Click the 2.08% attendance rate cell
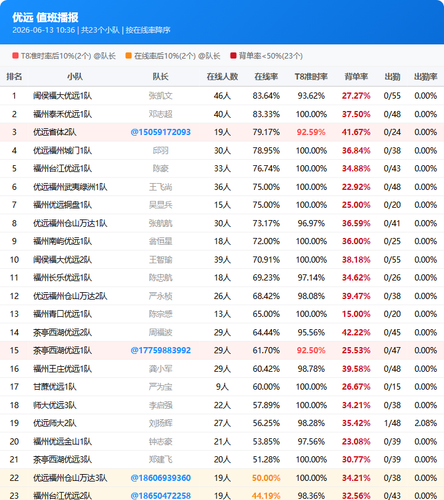Image resolution: width=444 pixels, height=500 pixels. [x=426, y=423]
